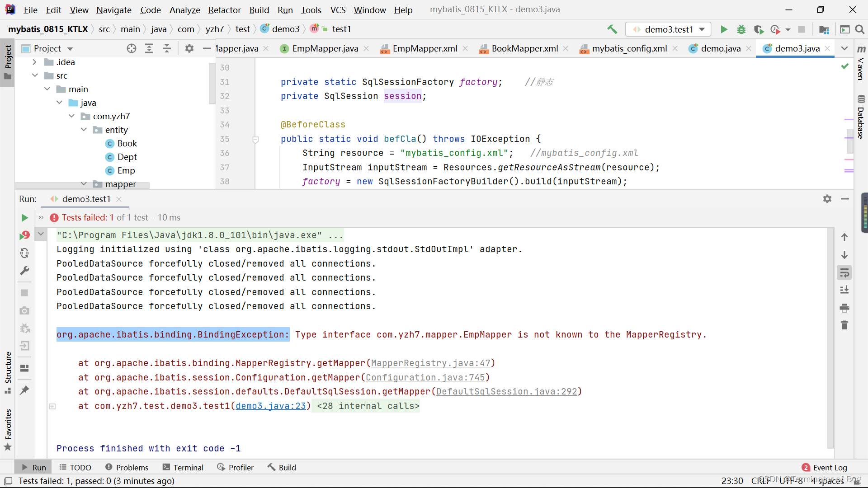
Task: Open the Terminal tool window
Action: [x=183, y=467]
